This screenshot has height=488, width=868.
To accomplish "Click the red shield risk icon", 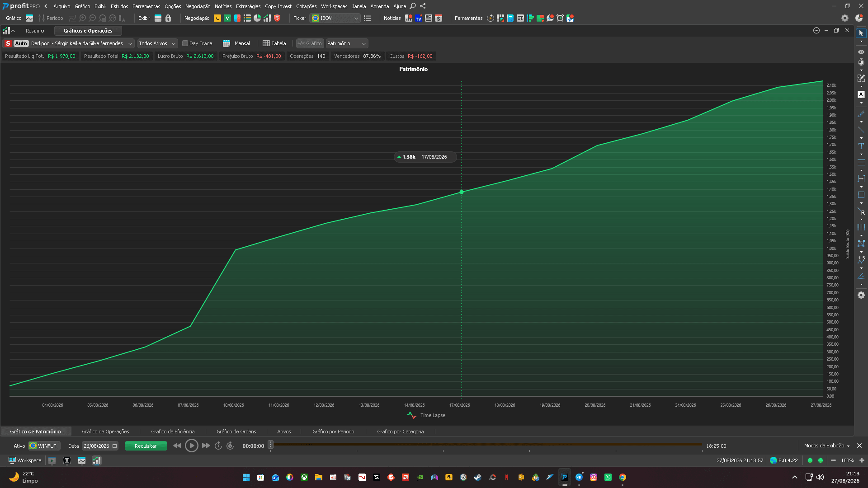I will (x=277, y=18).
